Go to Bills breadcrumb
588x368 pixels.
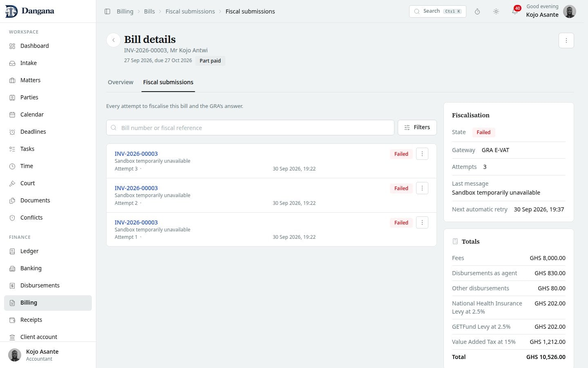[x=149, y=11]
